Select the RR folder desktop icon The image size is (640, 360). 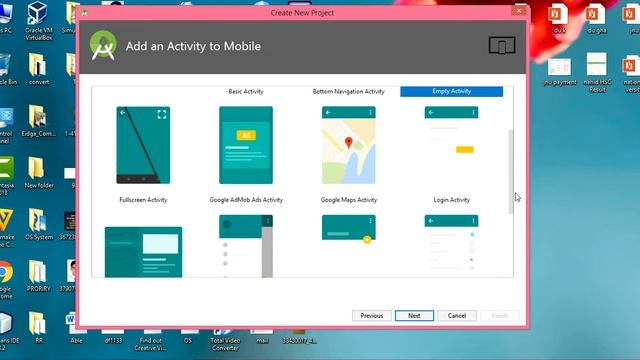38,328
